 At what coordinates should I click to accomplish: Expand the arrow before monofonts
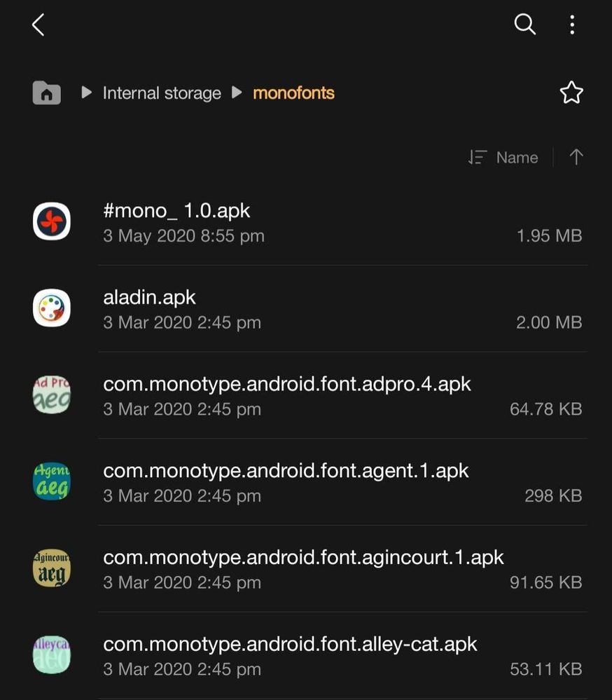click(x=237, y=92)
